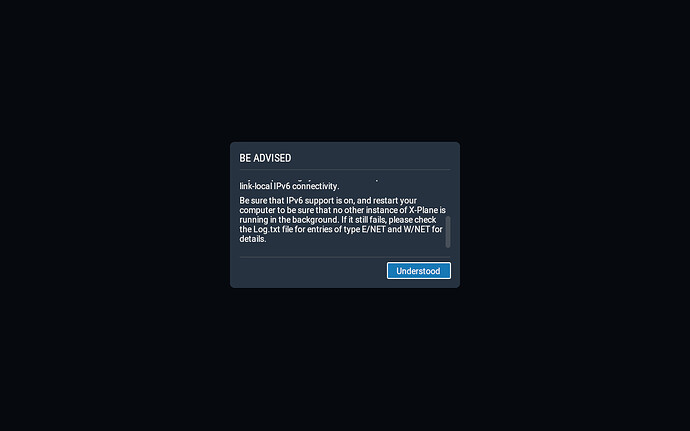Click the scrollbar track above the thumb
This screenshot has width=690, height=431.
[448, 197]
